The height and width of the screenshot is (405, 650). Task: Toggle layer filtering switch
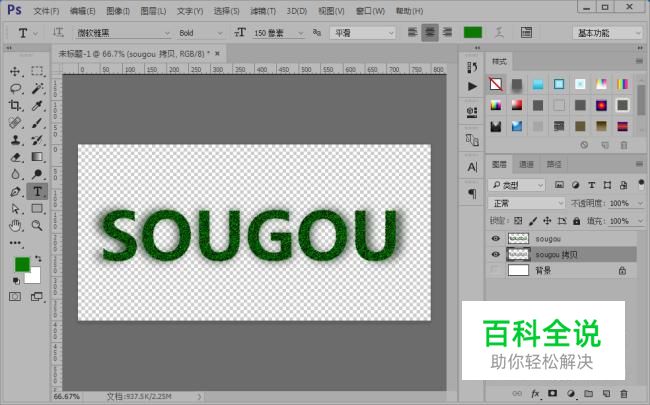coord(641,184)
